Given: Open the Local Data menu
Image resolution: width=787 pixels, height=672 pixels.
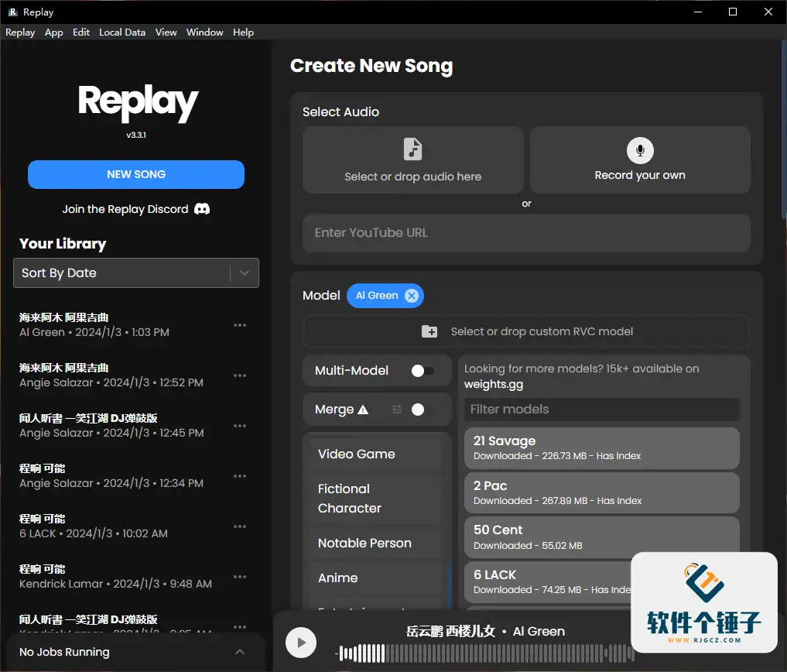Looking at the screenshot, I should (122, 33).
